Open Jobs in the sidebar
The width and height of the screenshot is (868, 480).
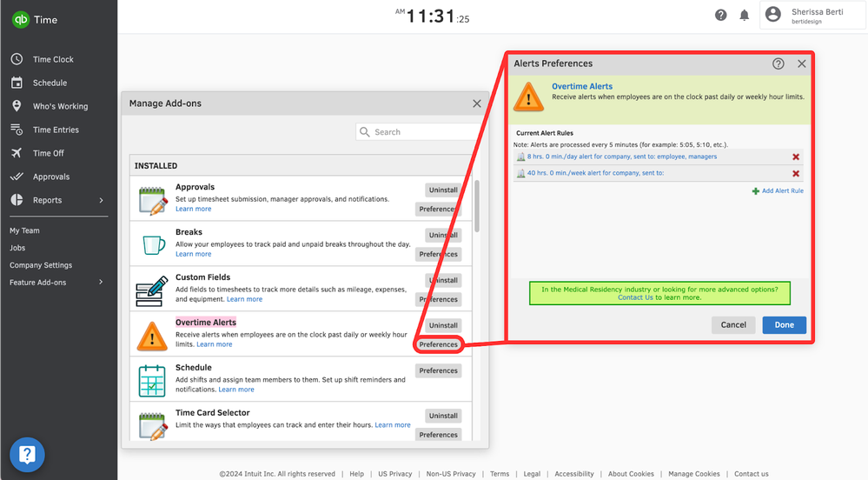pyautogui.click(x=17, y=248)
